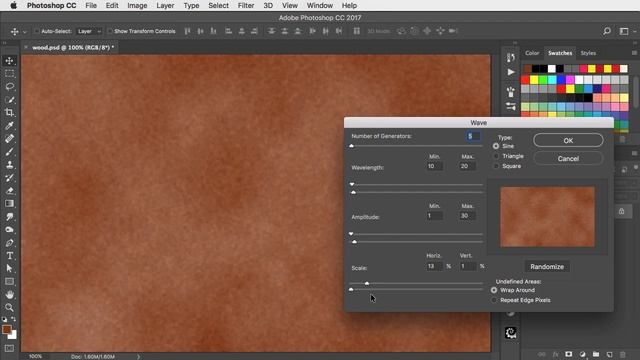
Task: Click the zoom percentage field in status bar
Action: pyautogui.click(x=36, y=356)
